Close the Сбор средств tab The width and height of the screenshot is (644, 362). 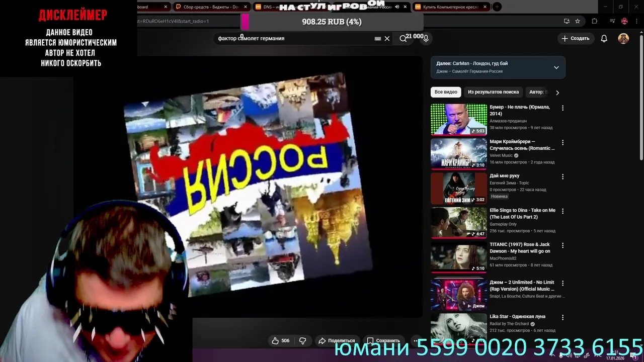(246, 7)
